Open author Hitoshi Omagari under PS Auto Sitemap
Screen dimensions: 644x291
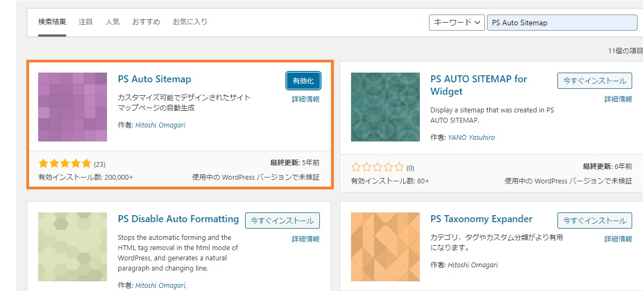[x=160, y=125]
